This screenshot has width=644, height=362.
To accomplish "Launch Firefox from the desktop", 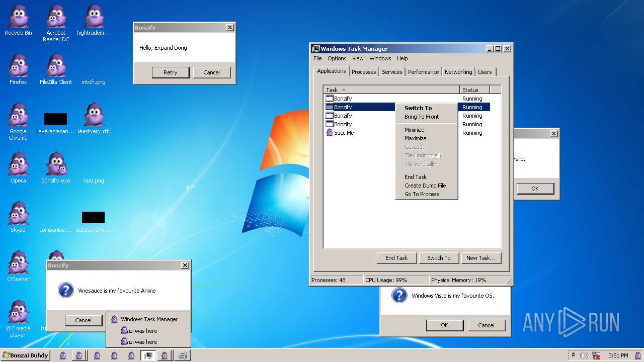I will click(x=18, y=69).
